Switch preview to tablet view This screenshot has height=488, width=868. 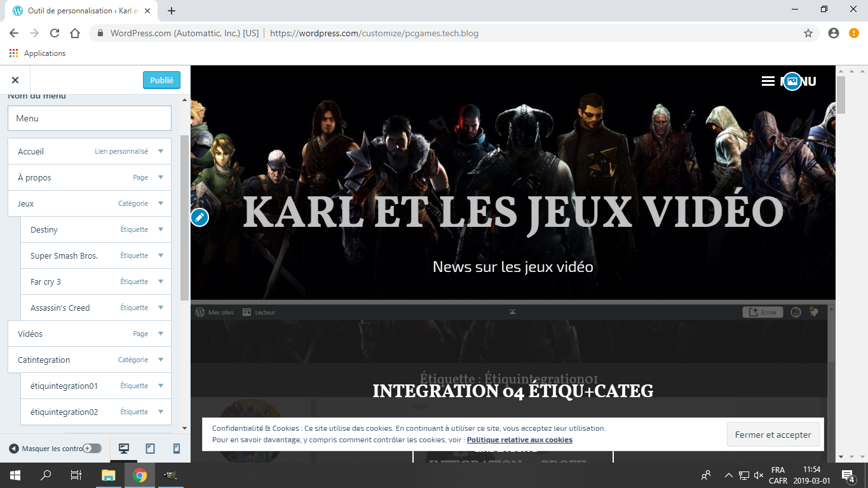pyautogui.click(x=151, y=449)
